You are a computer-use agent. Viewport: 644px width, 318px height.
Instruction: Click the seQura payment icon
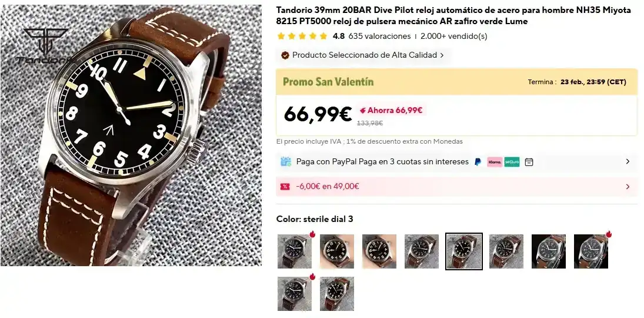point(512,162)
